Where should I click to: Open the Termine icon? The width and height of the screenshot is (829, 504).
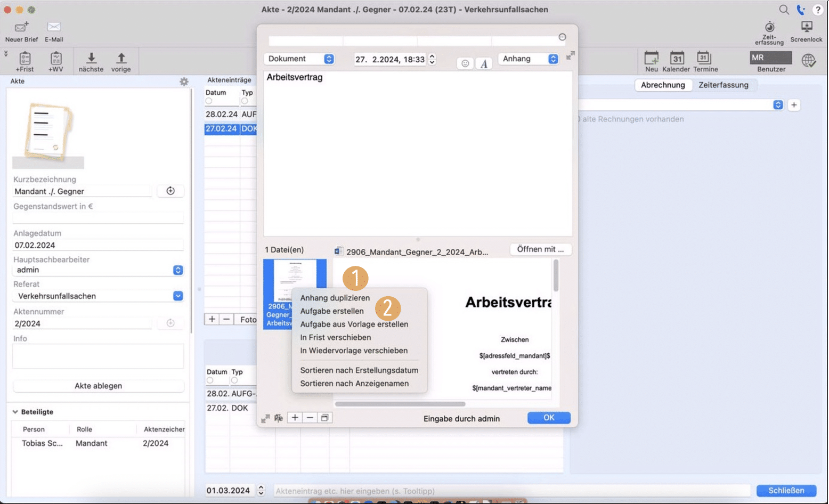point(704,58)
